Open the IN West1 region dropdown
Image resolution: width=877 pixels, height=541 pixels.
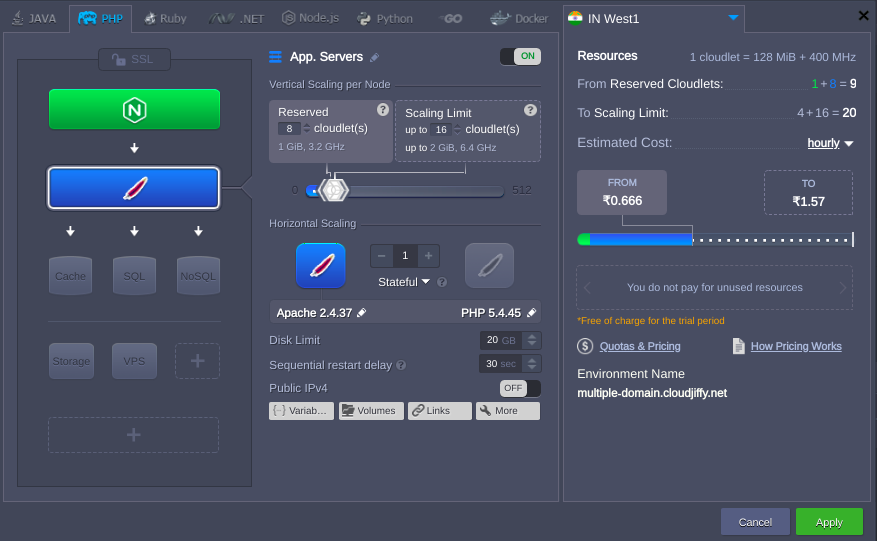(x=653, y=18)
